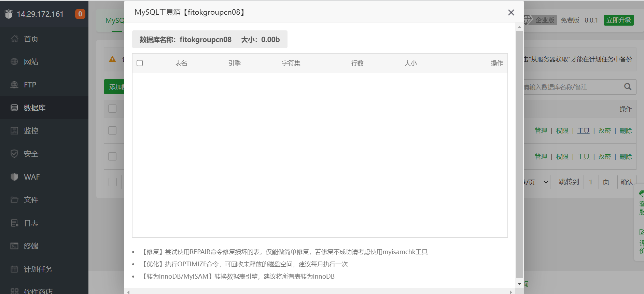This screenshot has width=644, height=294.
Task: Click the search magnifier icon in database search
Action: tap(628, 87)
